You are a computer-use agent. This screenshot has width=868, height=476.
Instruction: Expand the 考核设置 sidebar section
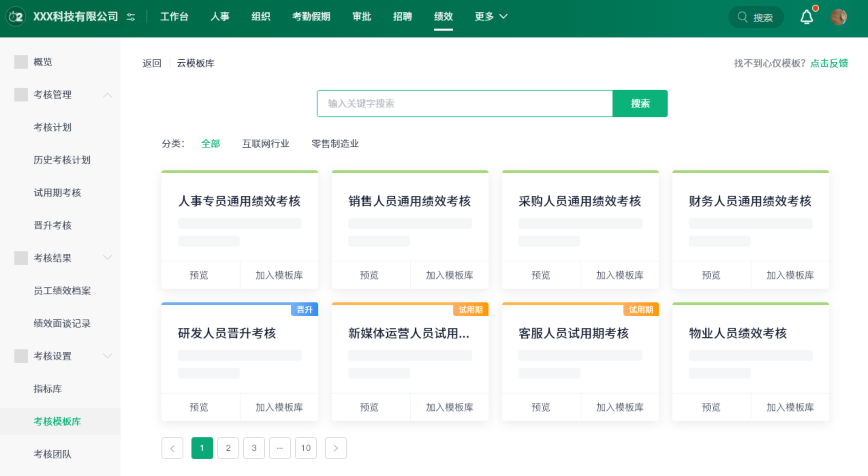point(107,356)
